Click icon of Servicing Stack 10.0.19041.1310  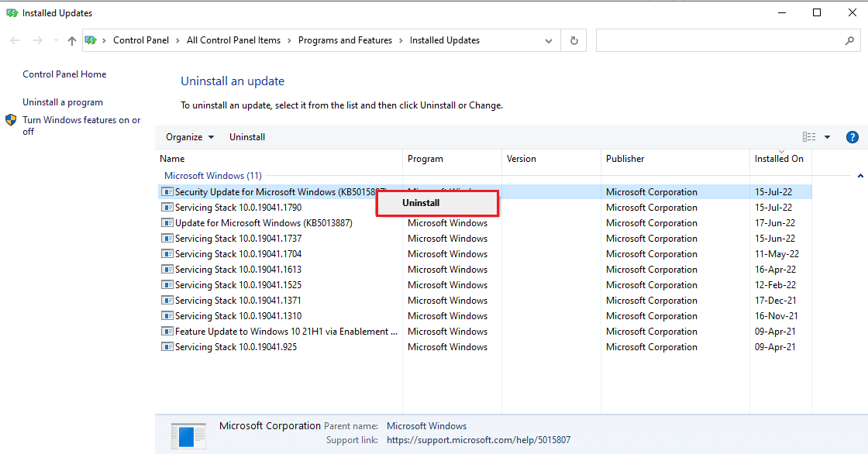167,316
